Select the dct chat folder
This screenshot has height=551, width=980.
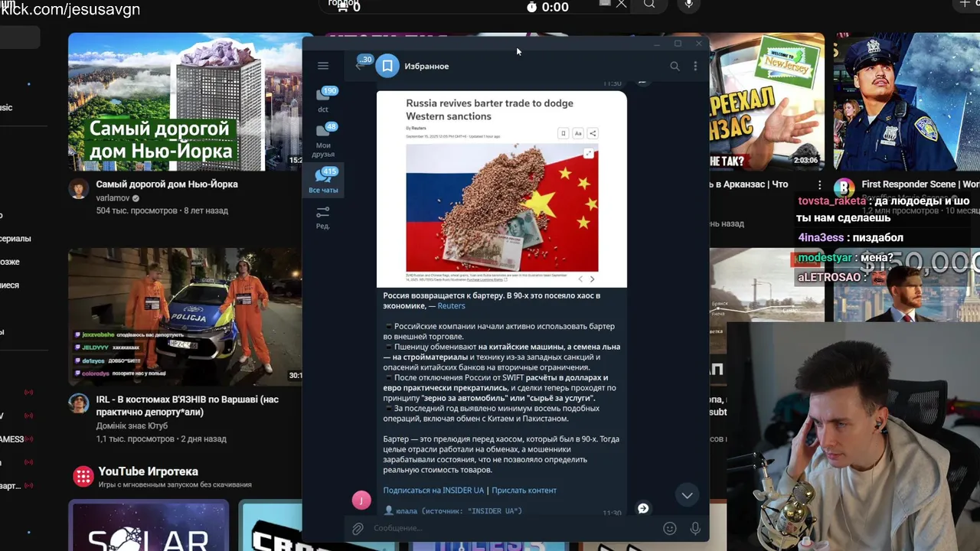pyautogui.click(x=323, y=99)
